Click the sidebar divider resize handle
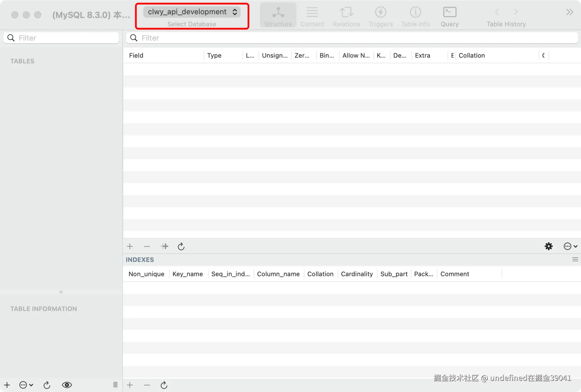581x392 pixels. click(x=115, y=385)
